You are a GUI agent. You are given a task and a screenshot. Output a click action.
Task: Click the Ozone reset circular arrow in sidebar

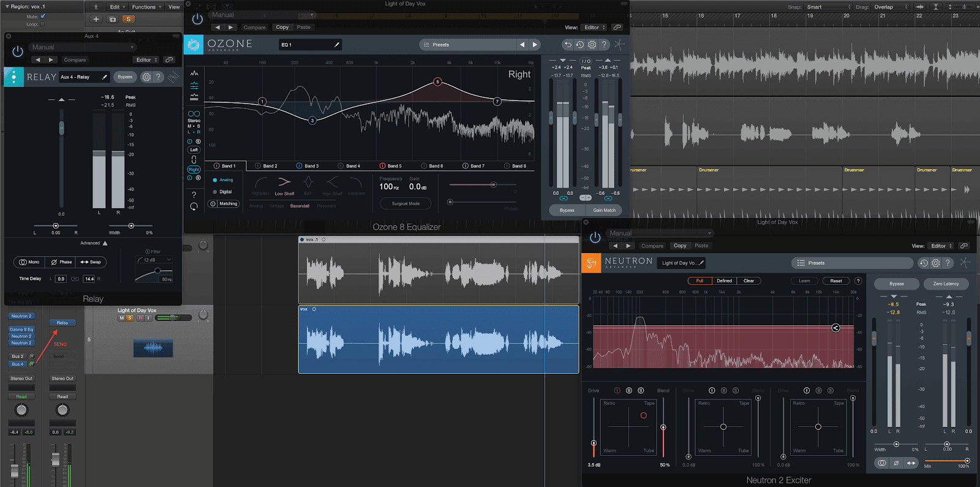[194, 206]
